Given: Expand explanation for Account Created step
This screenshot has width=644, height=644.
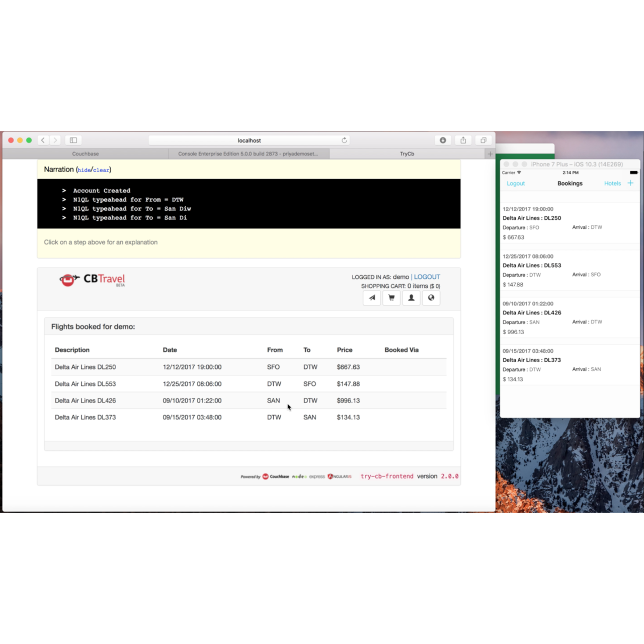Looking at the screenshot, I should coord(101,190).
